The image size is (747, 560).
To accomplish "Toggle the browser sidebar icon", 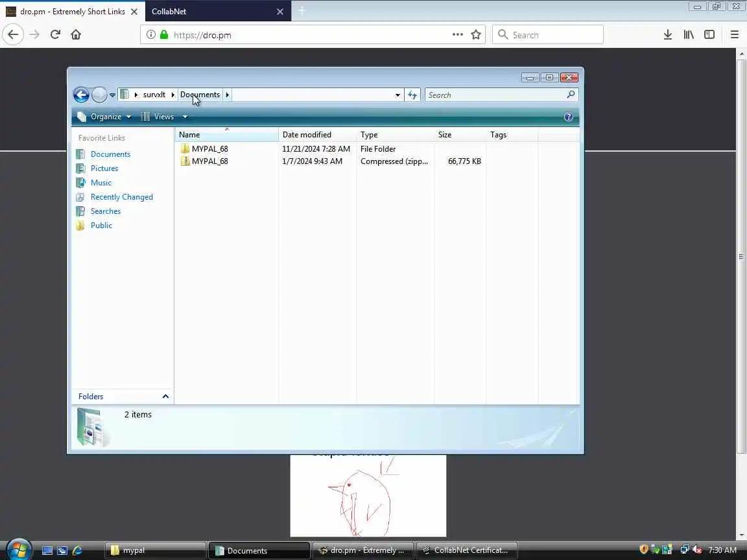I will click(x=709, y=34).
